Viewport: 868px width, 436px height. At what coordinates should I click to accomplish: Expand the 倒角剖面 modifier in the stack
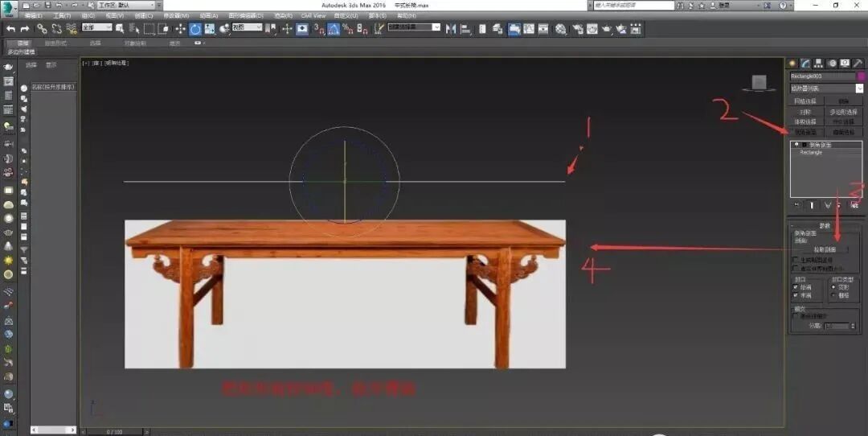[x=806, y=145]
